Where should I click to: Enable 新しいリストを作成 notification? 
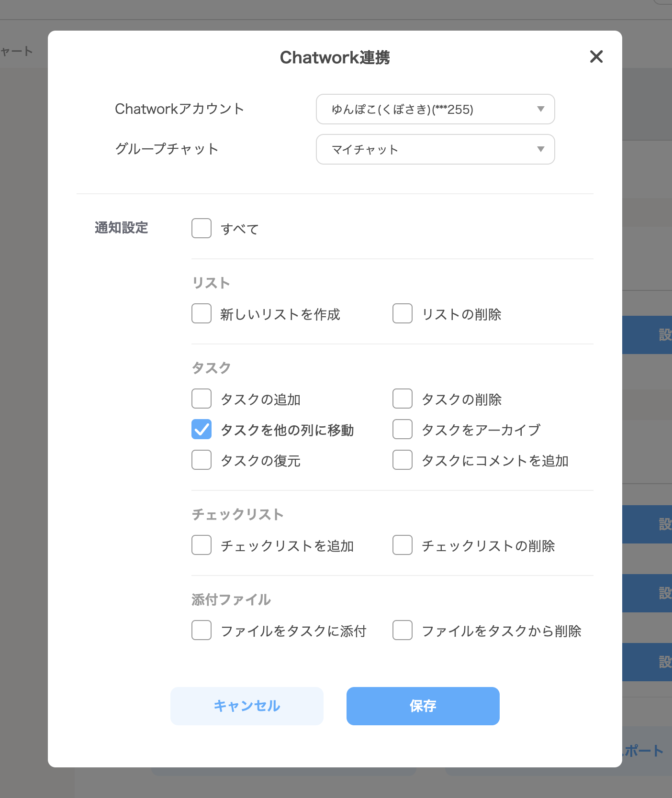[x=202, y=313]
